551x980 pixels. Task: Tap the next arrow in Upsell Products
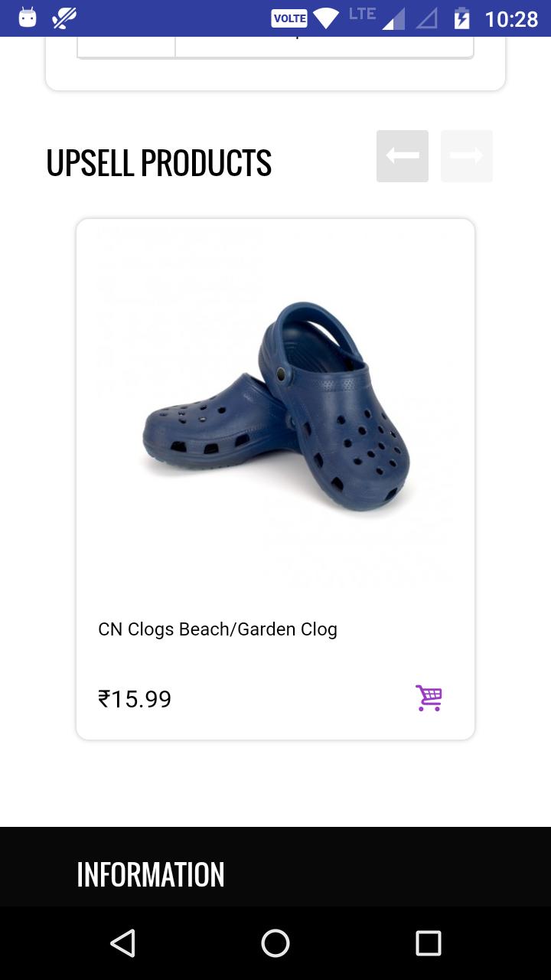point(467,156)
